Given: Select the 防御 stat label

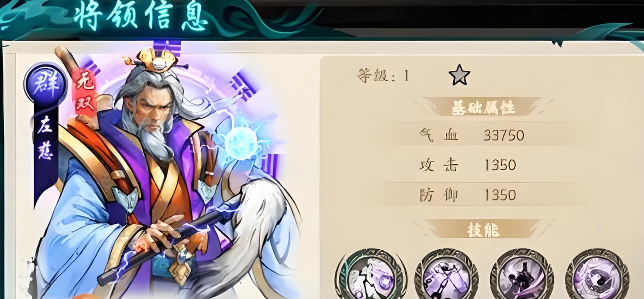Looking at the screenshot, I should [439, 195].
